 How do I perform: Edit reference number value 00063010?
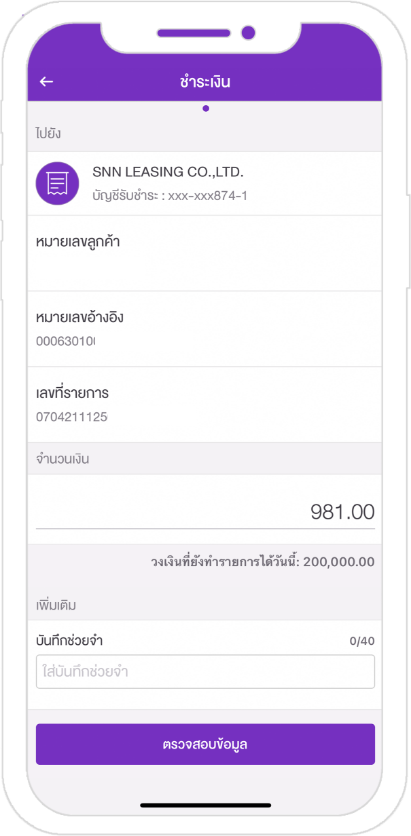point(66,341)
